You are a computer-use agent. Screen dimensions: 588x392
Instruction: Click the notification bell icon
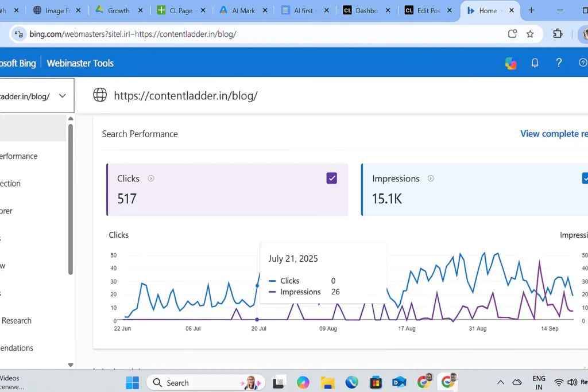(x=535, y=63)
